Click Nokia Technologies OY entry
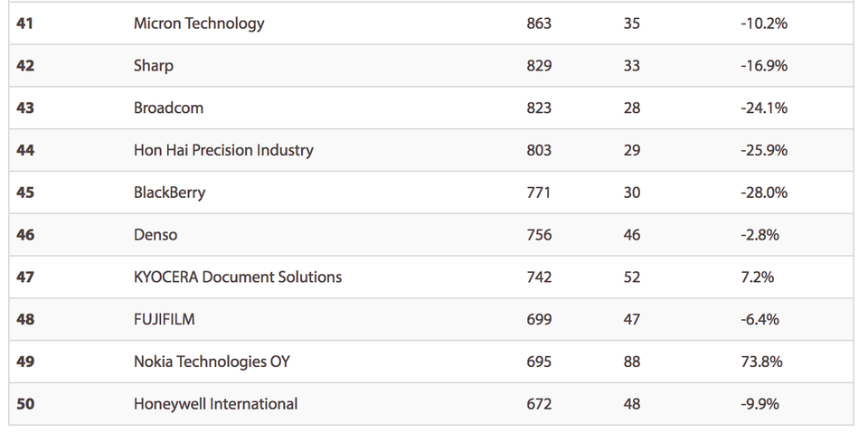The height and width of the screenshot is (442, 868). coord(212,362)
